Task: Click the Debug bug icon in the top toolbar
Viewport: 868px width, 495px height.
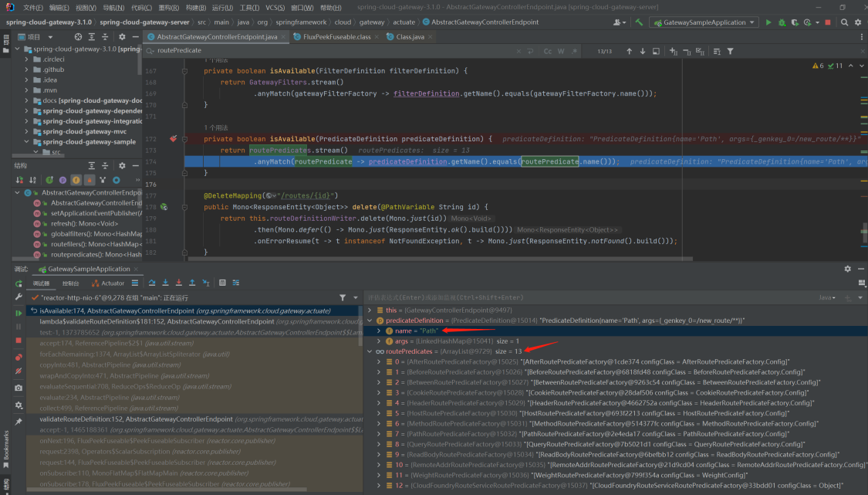Action: click(x=782, y=22)
